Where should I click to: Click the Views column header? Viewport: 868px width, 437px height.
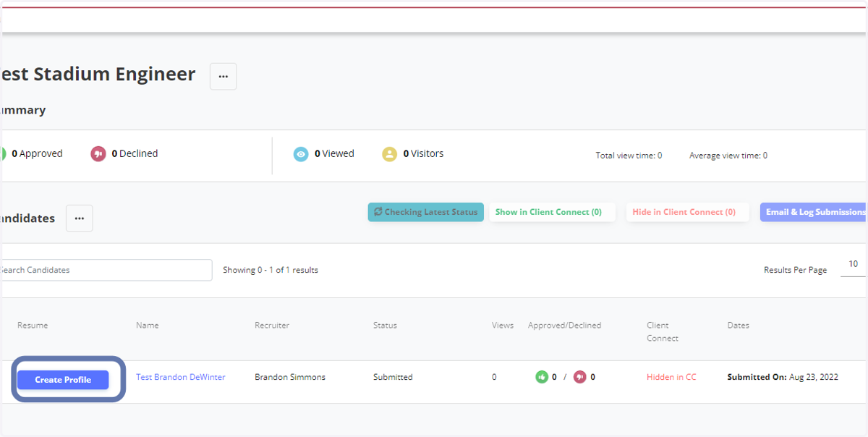click(503, 326)
